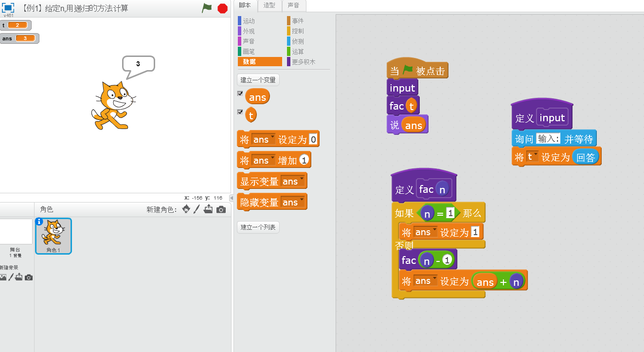Image resolution: width=644 pixels, height=352 pixels.
Task: Click the t reporter block in palette
Action: [251, 115]
